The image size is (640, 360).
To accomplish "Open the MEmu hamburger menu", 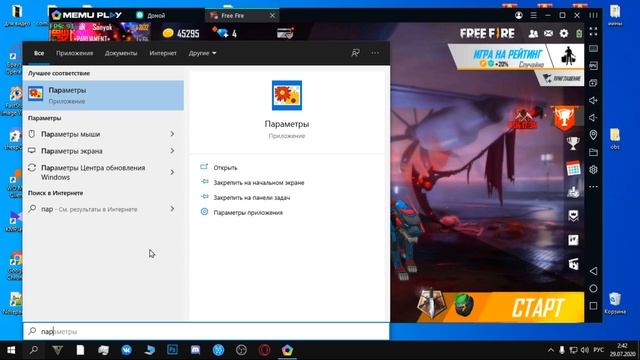I will 533,15.
